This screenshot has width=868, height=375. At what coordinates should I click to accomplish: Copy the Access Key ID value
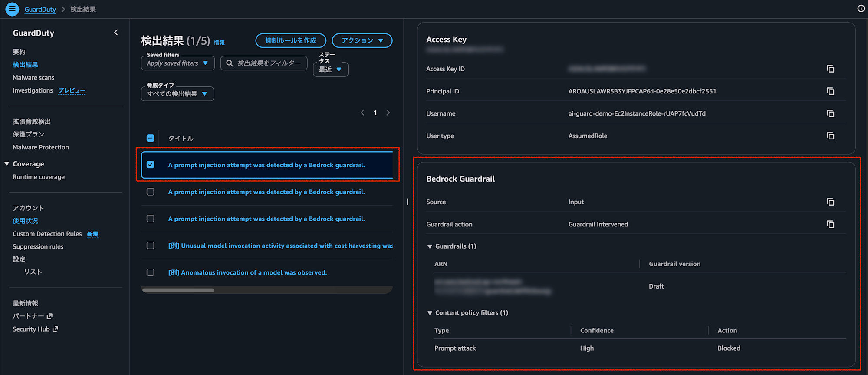[x=830, y=69]
